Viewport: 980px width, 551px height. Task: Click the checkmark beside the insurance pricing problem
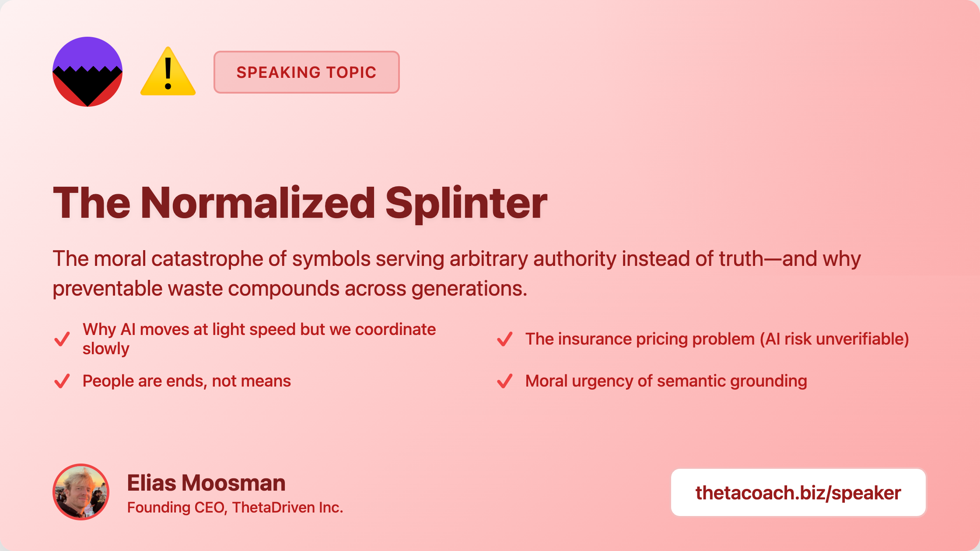coord(505,339)
